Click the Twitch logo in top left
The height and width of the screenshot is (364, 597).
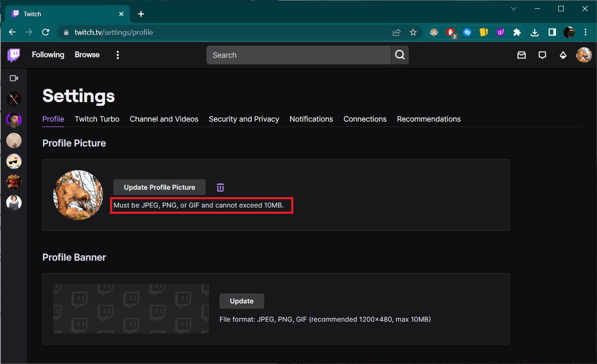click(x=13, y=55)
